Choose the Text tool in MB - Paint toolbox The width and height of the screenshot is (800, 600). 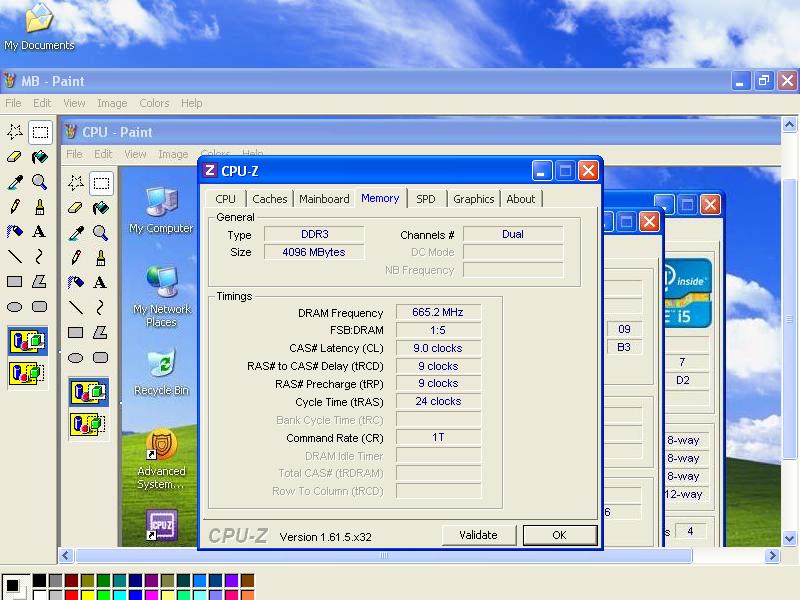click(39, 232)
